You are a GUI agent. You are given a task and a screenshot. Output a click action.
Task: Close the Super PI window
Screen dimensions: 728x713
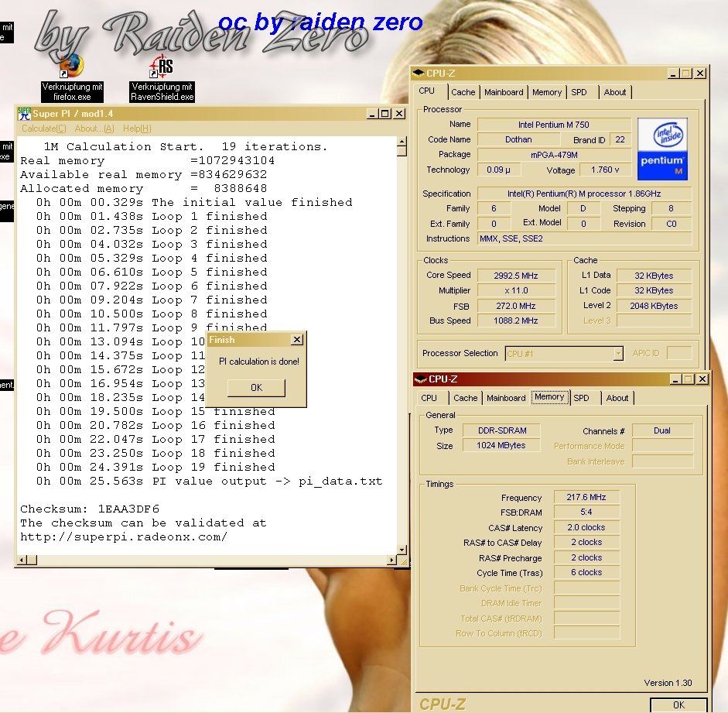click(399, 113)
